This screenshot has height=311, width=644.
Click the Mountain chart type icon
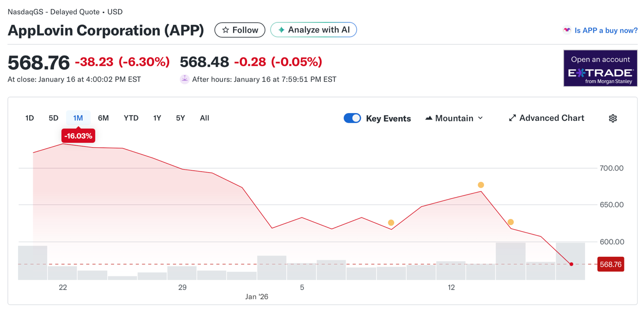[429, 118]
